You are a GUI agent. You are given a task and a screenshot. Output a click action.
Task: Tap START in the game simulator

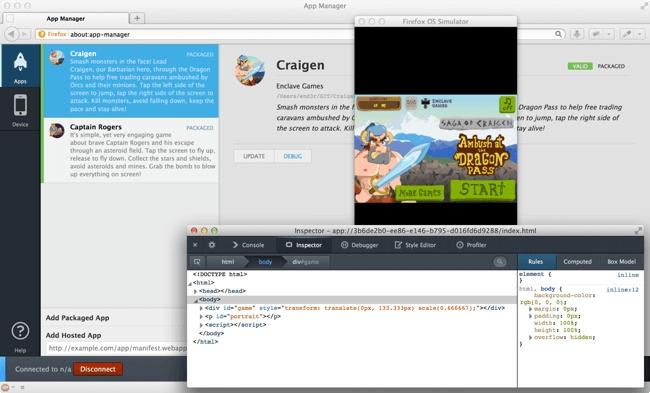(x=483, y=190)
